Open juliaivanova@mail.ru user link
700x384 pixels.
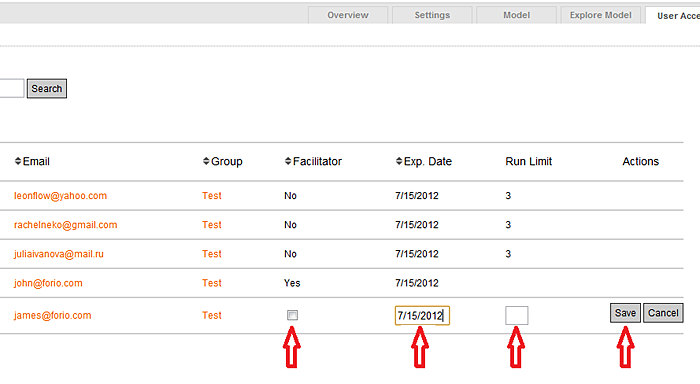[58, 254]
